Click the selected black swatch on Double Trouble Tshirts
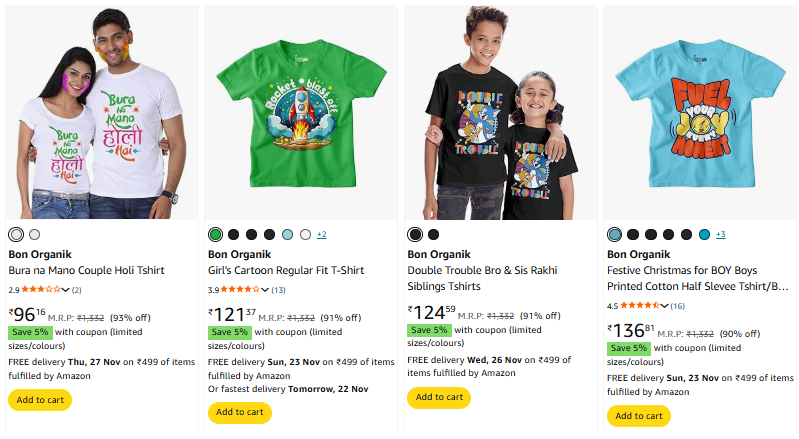 [x=415, y=234]
